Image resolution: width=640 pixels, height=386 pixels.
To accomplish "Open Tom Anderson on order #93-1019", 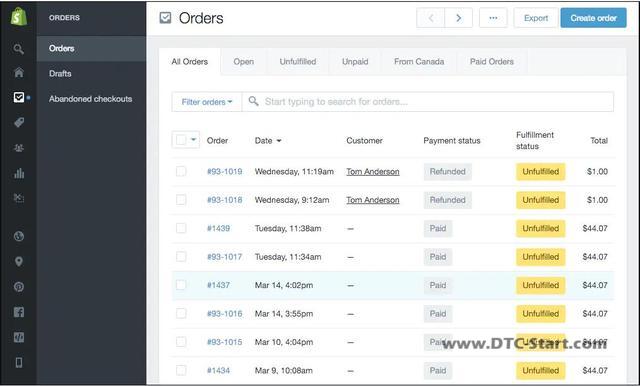I will click(373, 172).
